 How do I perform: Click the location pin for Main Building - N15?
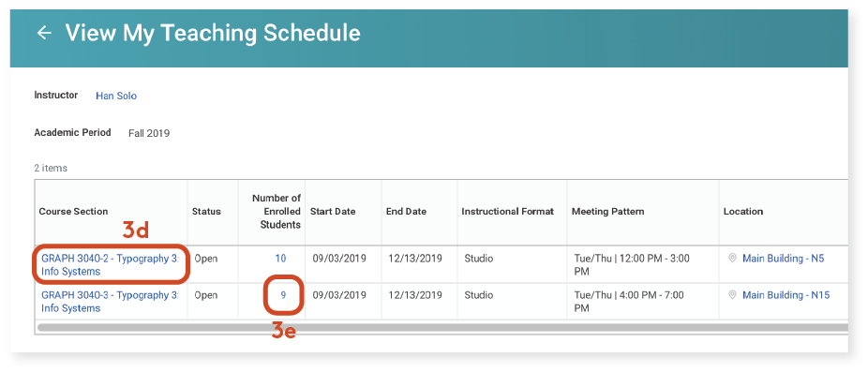coord(732,295)
